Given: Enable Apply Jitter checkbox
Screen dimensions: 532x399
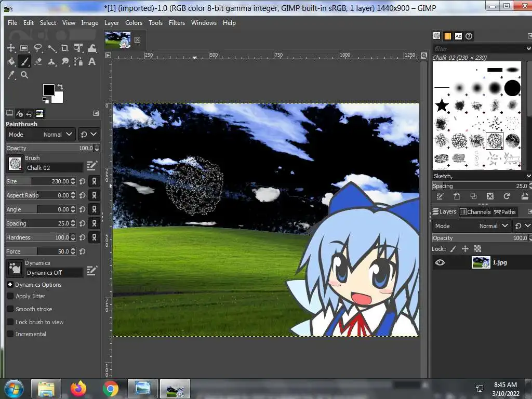Looking at the screenshot, I should tap(10, 296).
